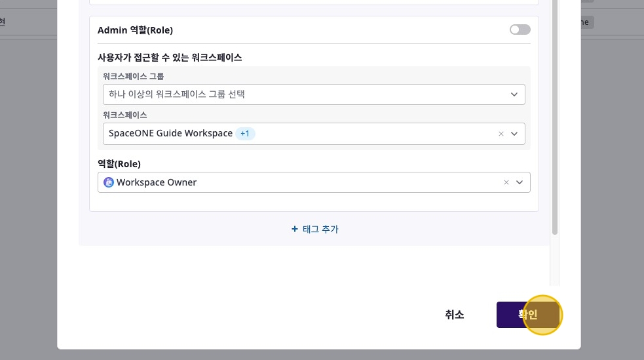Click the +1 workspace count badge

(245, 134)
